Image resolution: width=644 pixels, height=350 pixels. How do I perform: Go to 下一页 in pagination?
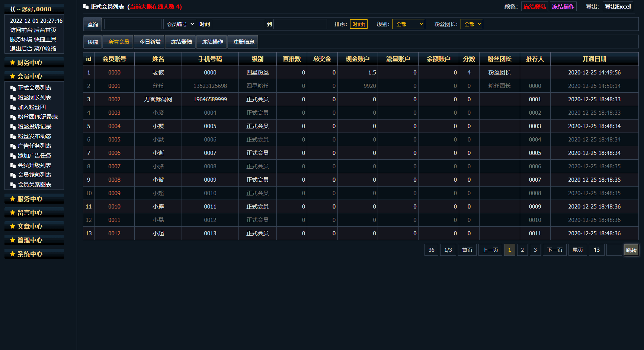pos(554,250)
